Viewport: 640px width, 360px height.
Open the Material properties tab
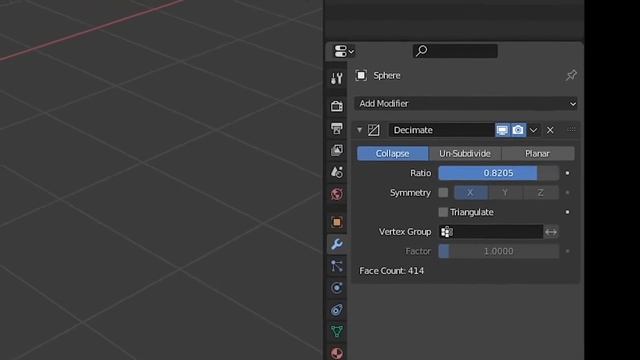click(337, 353)
